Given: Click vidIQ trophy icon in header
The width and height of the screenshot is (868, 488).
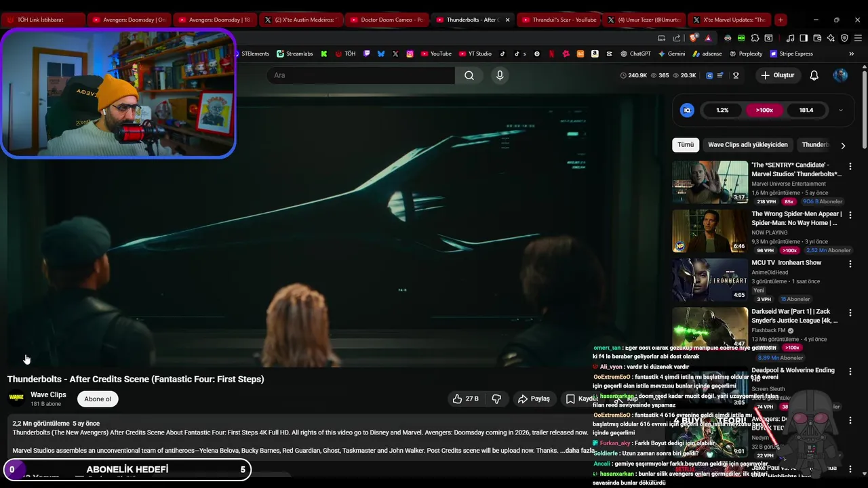Looking at the screenshot, I should click(x=736, y=75).
